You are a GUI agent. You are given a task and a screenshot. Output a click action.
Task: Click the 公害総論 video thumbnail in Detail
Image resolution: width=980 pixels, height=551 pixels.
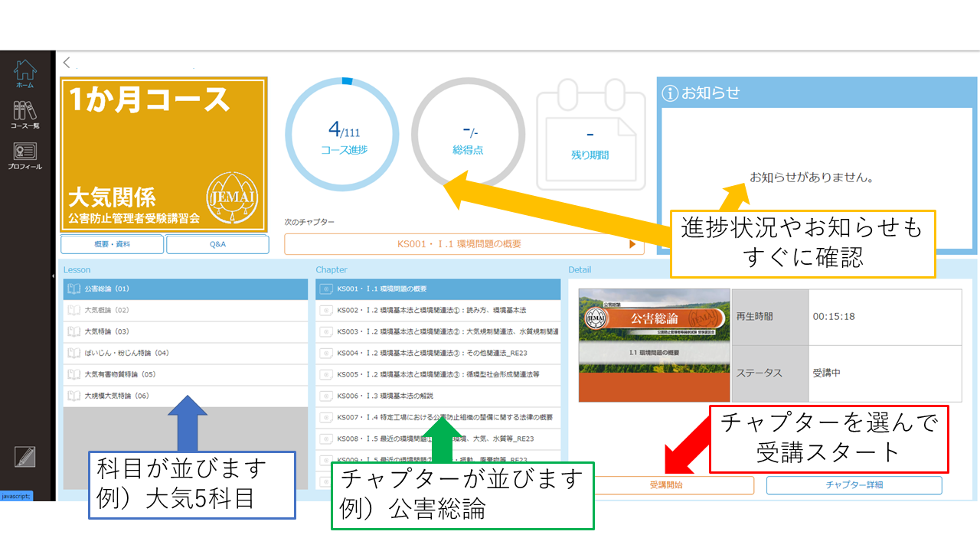coord(655,344)
